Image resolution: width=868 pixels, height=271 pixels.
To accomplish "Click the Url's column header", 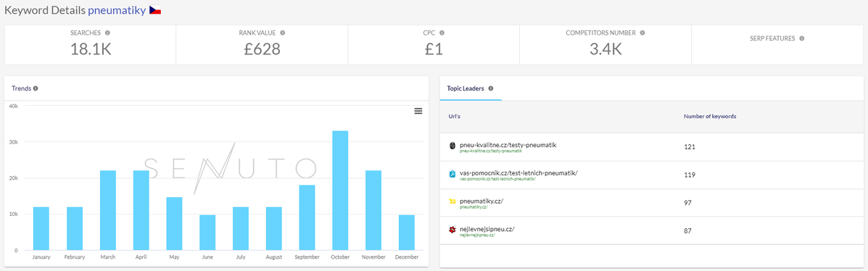I will (454, 116).
